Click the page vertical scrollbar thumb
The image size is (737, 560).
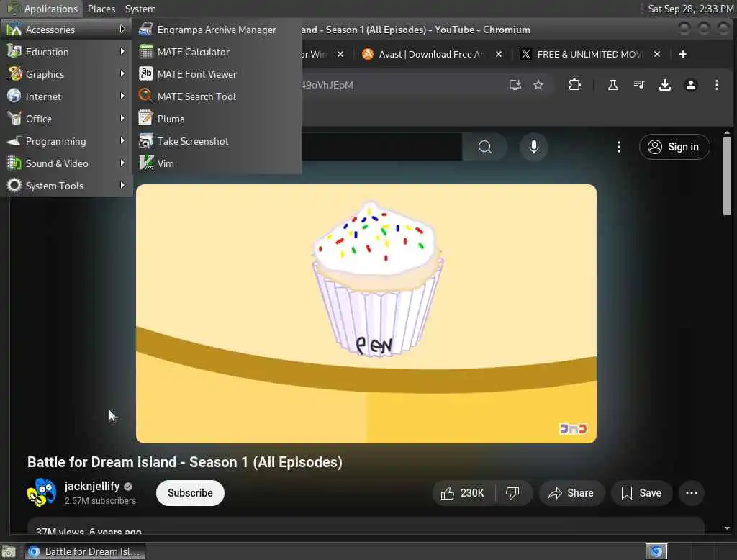click(x=727, y=176)
